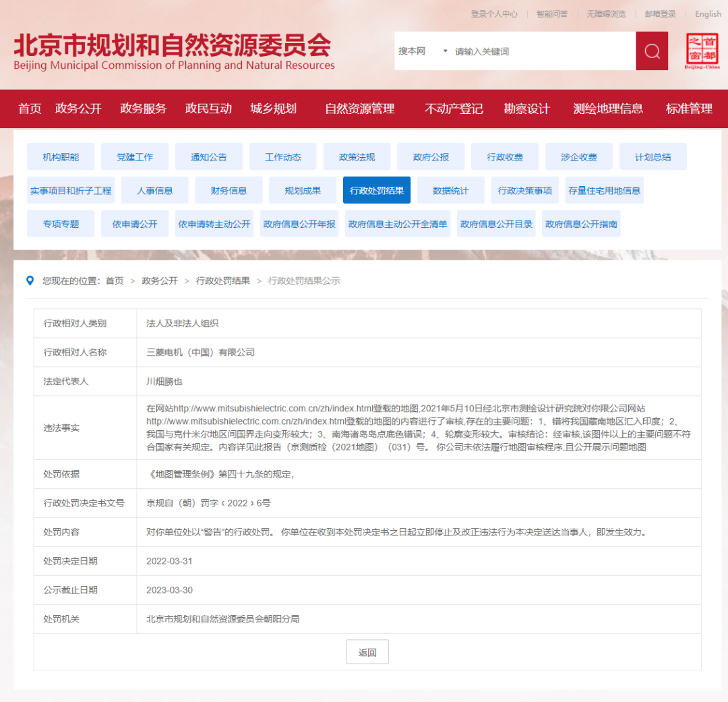Select the 工作动态 category tab
The height and width of the screenshot is (702, 728).
click(x=282, y=157)
